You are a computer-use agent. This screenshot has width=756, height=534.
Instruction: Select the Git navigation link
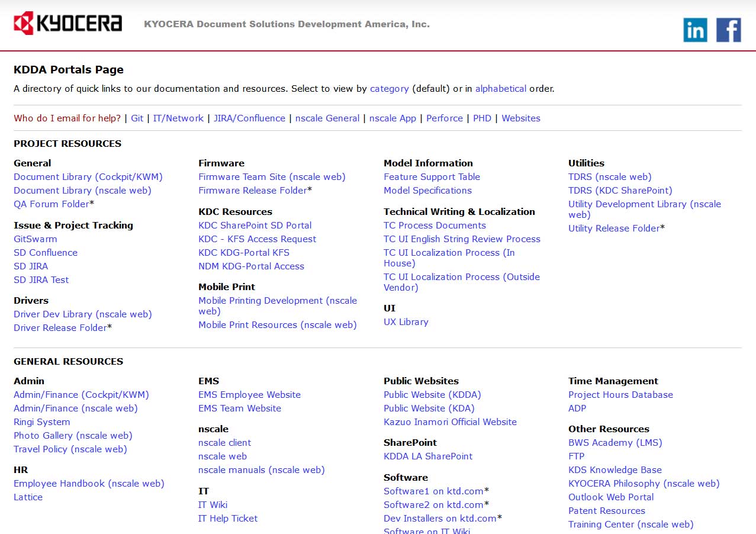pyautogui.click(x=137, y=118)
